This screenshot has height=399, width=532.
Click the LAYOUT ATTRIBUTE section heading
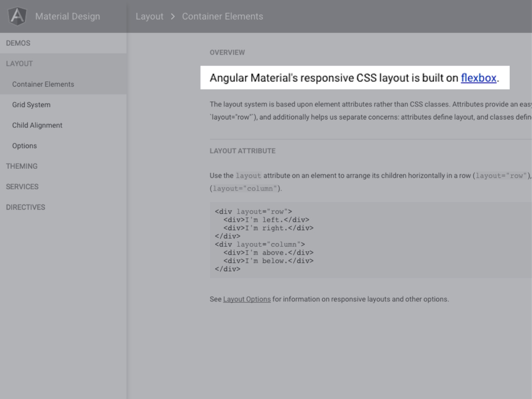[243, 151]
